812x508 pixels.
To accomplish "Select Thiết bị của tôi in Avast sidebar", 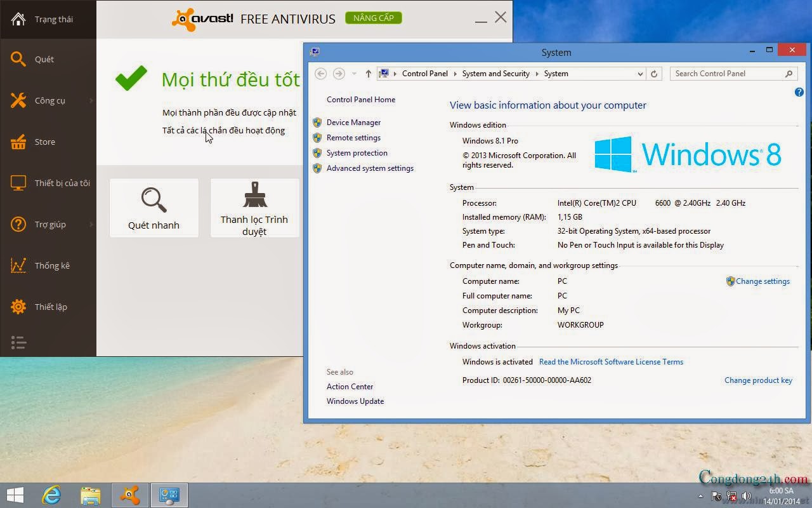I will [62, 183].
